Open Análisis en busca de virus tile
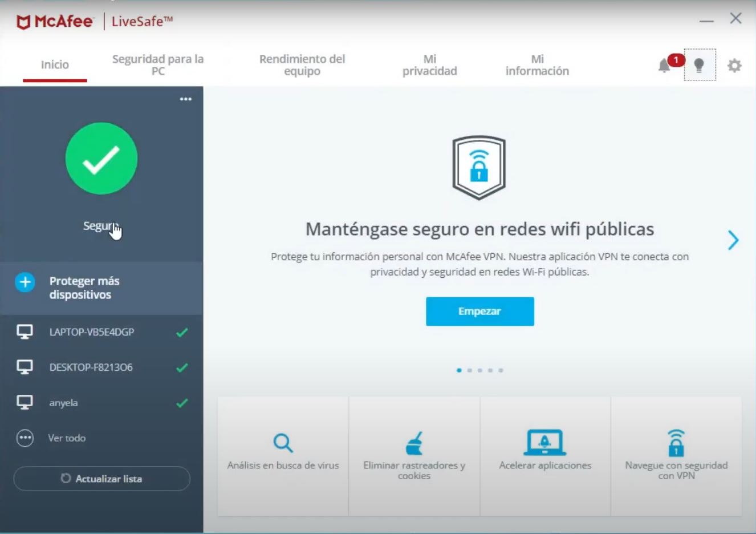 [283, 456]
